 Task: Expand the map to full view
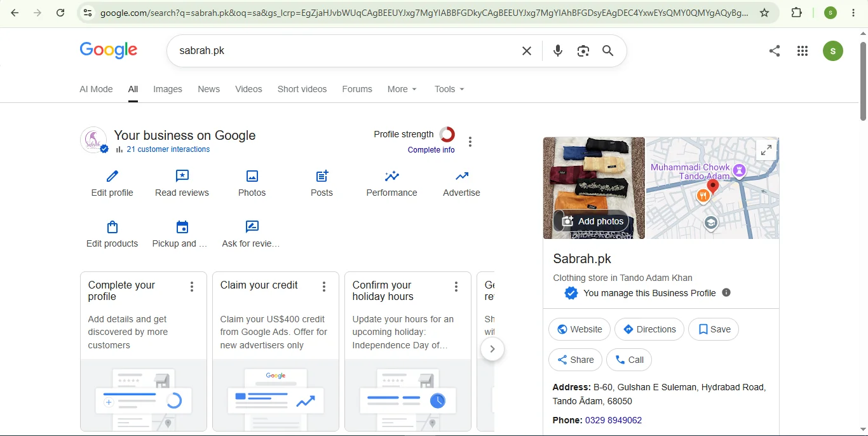(x=766, y=151)
